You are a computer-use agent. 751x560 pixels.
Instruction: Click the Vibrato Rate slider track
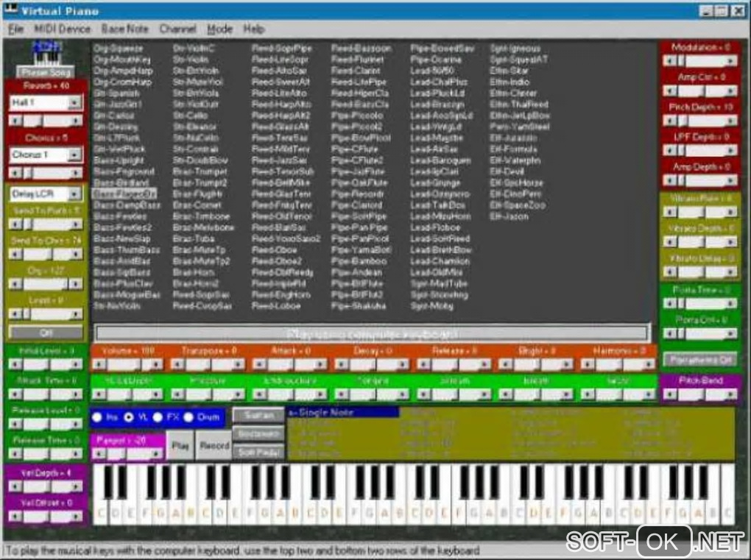(x=700, y=211)
